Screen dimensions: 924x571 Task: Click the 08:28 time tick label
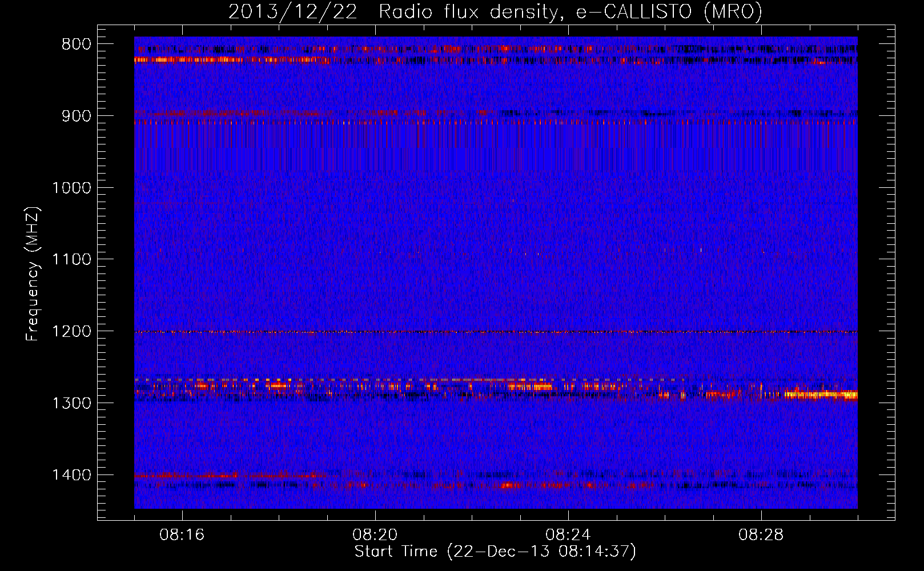tap(761, 535)
